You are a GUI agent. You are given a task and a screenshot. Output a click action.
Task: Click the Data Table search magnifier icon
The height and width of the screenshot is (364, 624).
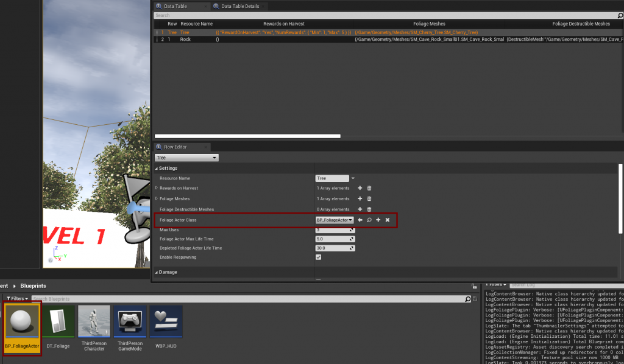tap(620, 15)
